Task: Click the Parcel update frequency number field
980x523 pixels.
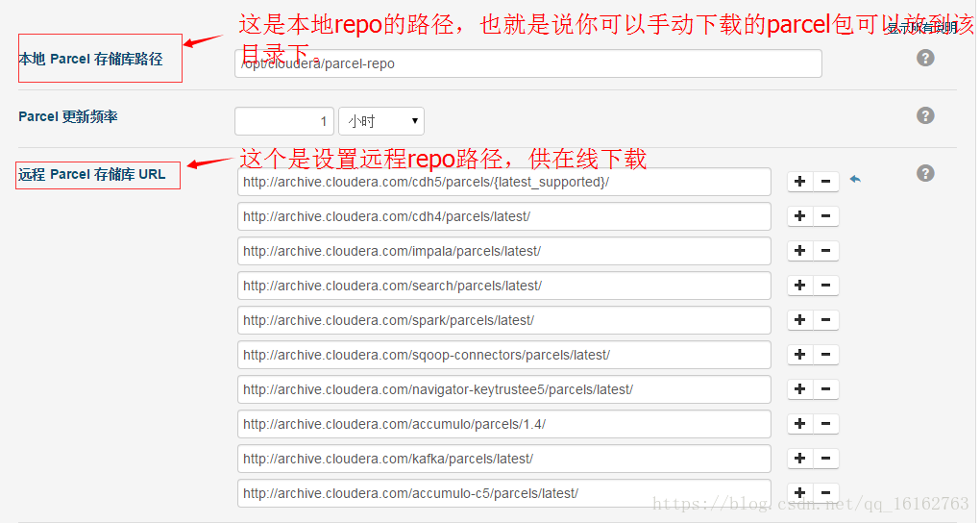Action: tap(284, 121)
